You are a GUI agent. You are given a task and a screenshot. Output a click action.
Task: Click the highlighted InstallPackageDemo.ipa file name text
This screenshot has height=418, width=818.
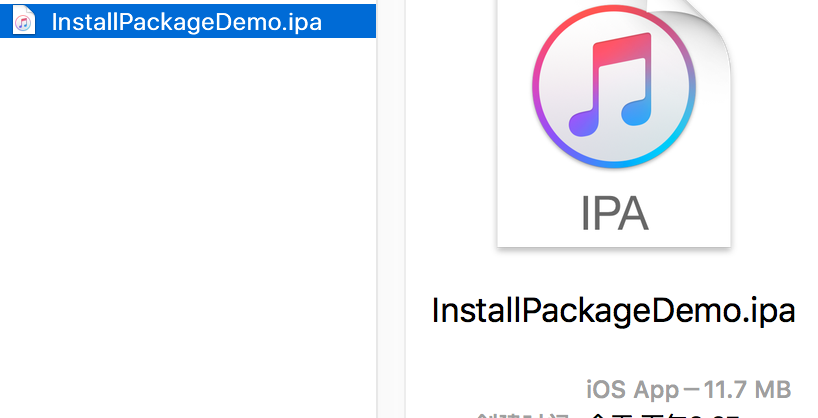187,22
